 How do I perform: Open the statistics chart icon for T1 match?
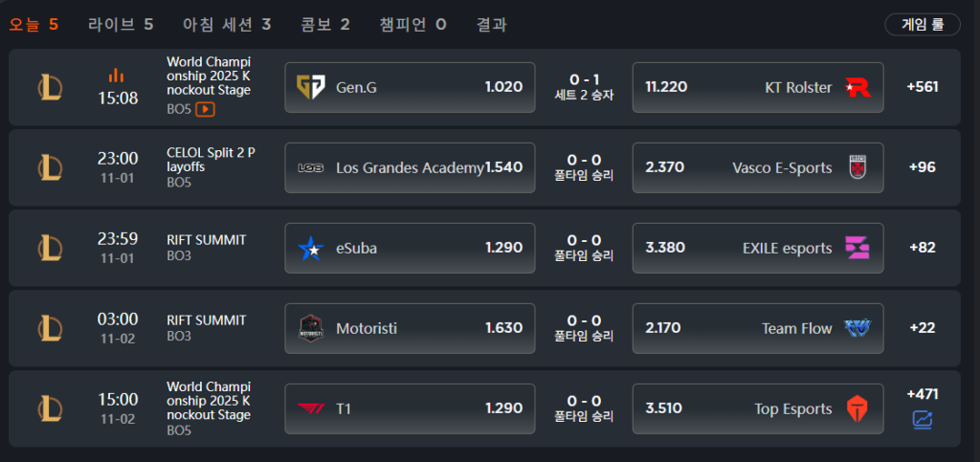click(x=923, y=419)
